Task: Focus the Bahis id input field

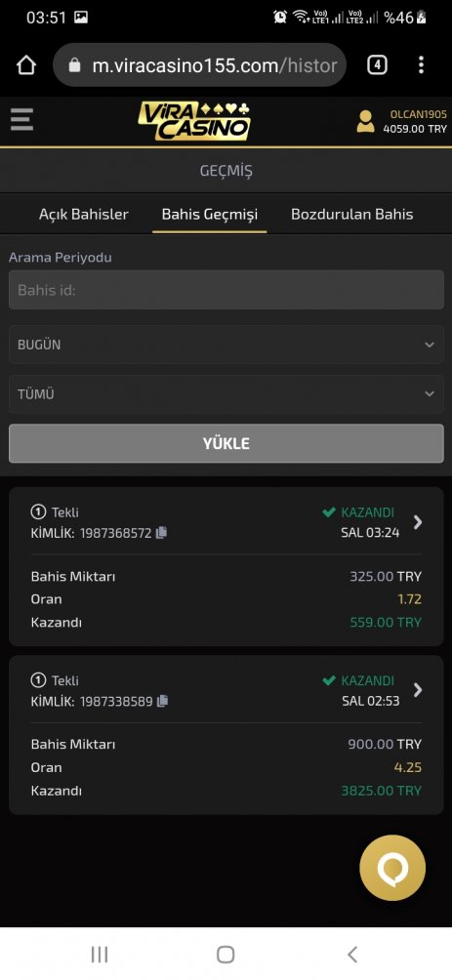Action: click(x=226, y=290)
